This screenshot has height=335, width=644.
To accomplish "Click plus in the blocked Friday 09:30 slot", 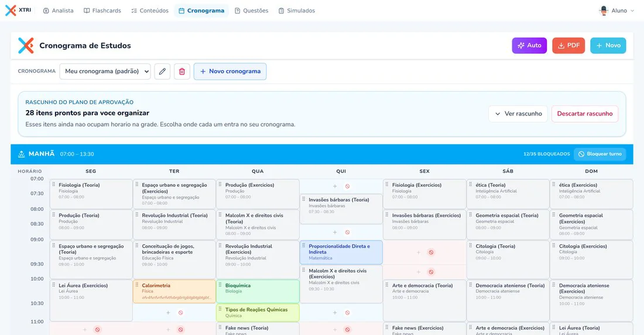I will [418, 272].
